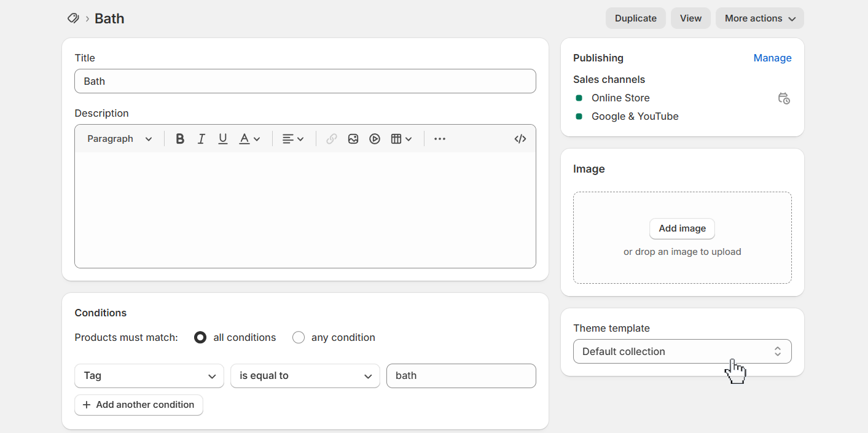The width and height of the screenshot is (868, 433).
Task: Select the "any condition" option
Action: coord(299,337)
